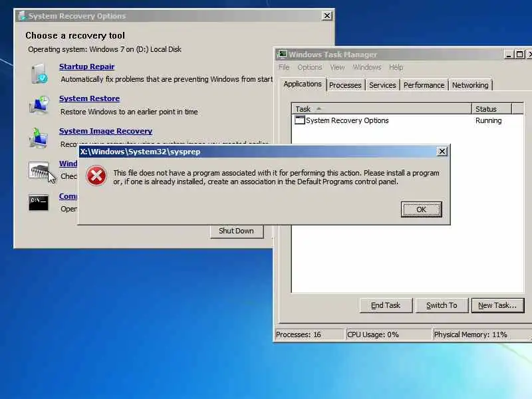Close the sysprep error dialog
The width and height of the screenshot is (532, 399).
[442, 152]
